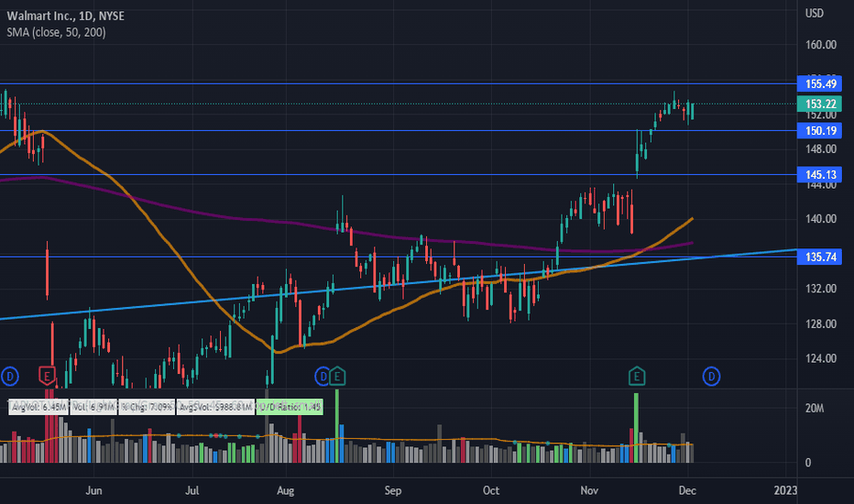Click the 160.00 price axis label
This screenshot has width=854, height=504.
821,45
